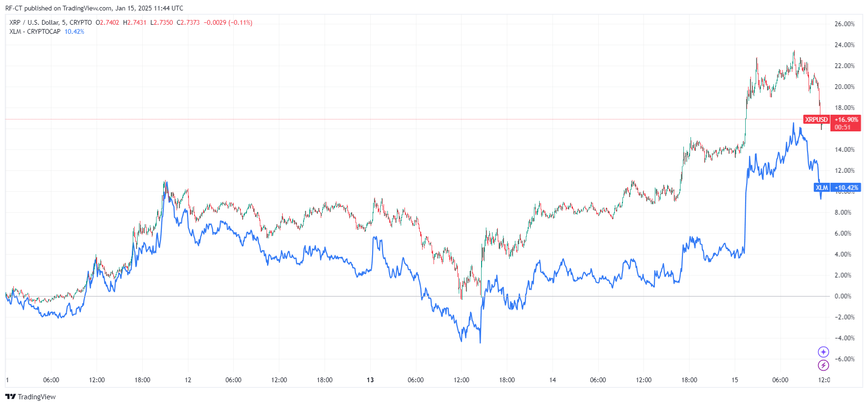Click the high value H2.7431
This screenshot has height=406, width=868.
(135, 22)
